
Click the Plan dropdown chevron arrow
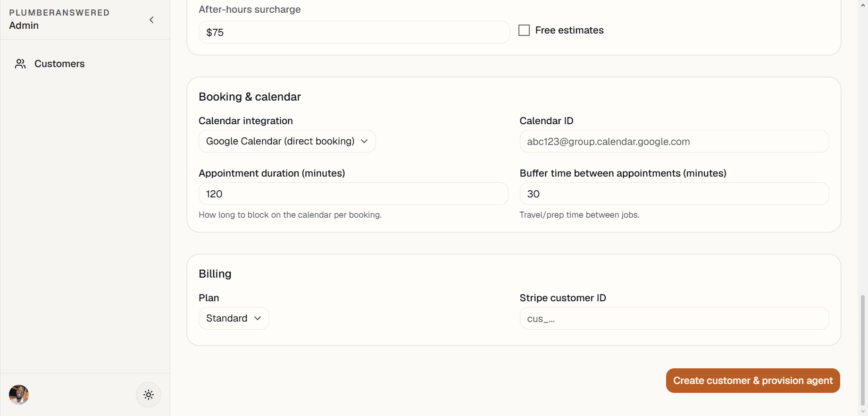click(258, 318)
